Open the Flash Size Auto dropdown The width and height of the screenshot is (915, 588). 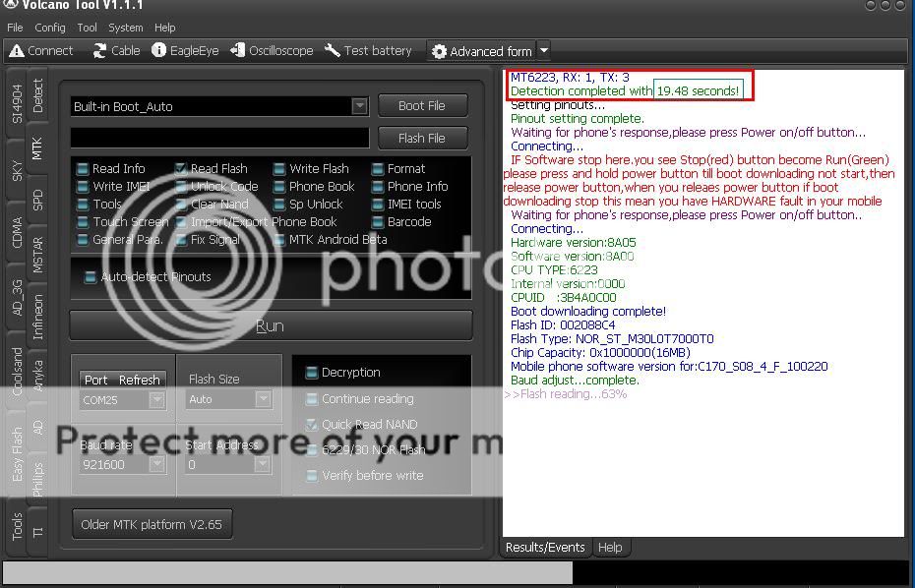pyautogui.click(x=263, y=399)
